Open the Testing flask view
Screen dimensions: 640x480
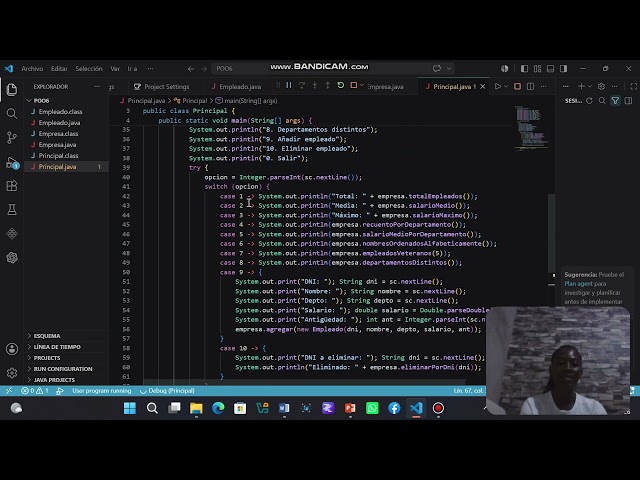[x=12, y=210]
